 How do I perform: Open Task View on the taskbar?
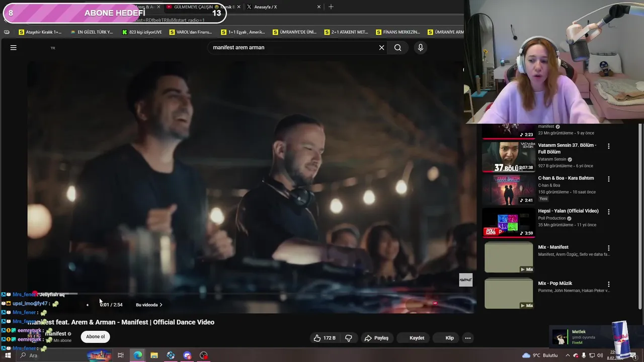tap(121, 355)
